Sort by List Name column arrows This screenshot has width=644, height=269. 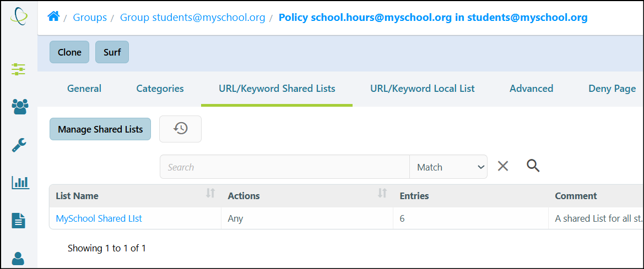(x=210, y=193)
